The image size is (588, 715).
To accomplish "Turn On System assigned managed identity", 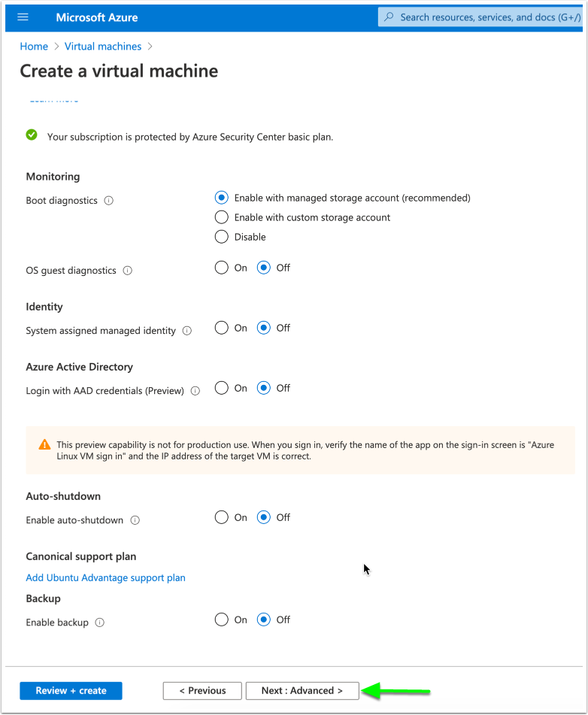I will tap(221, 328).
